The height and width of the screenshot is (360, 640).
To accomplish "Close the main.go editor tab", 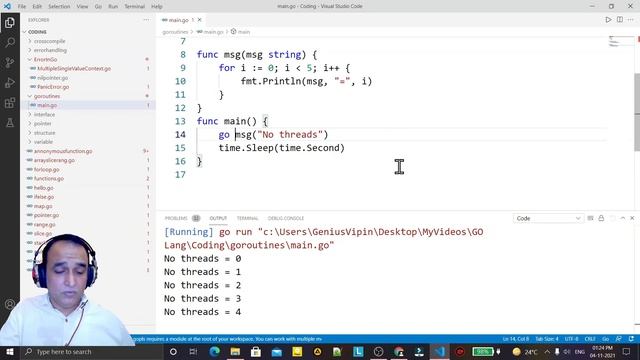I will pyautogui.click(x=200, y=20).
